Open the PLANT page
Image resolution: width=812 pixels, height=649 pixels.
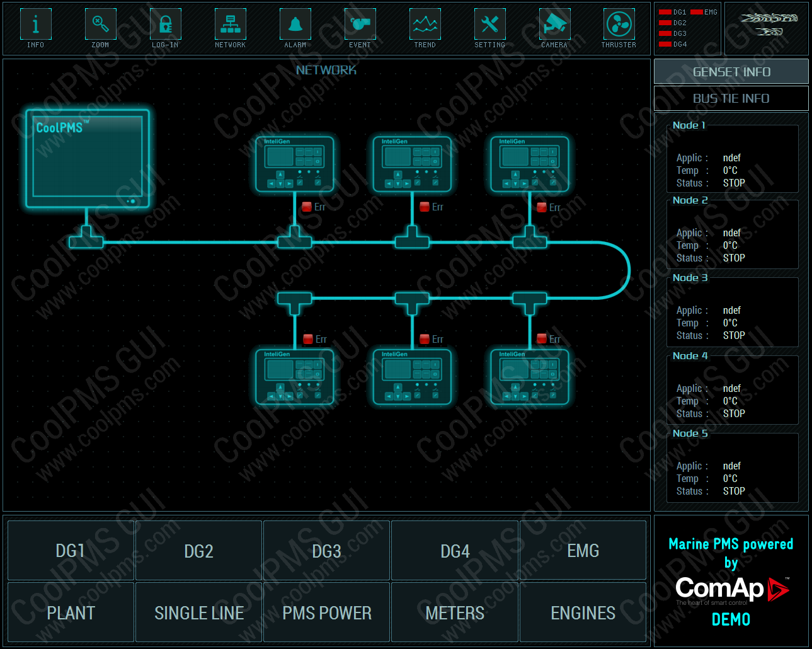coord(71,612)
